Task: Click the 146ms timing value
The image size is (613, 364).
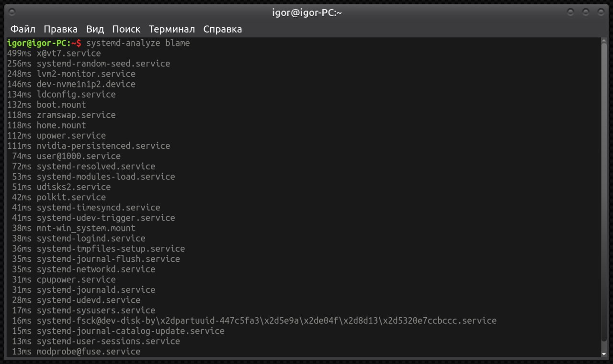Action: pyautogui.click(x=19, y=84)
